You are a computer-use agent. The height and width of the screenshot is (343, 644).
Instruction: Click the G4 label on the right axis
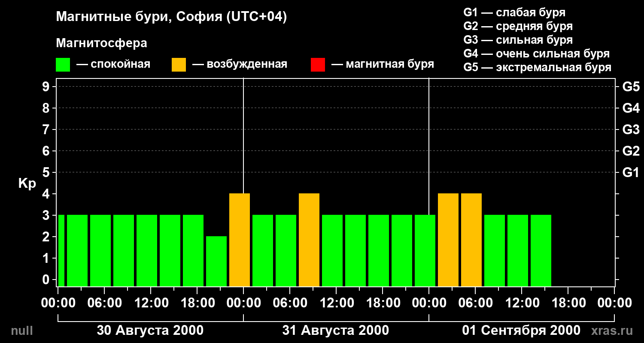(x=631, y=108)
